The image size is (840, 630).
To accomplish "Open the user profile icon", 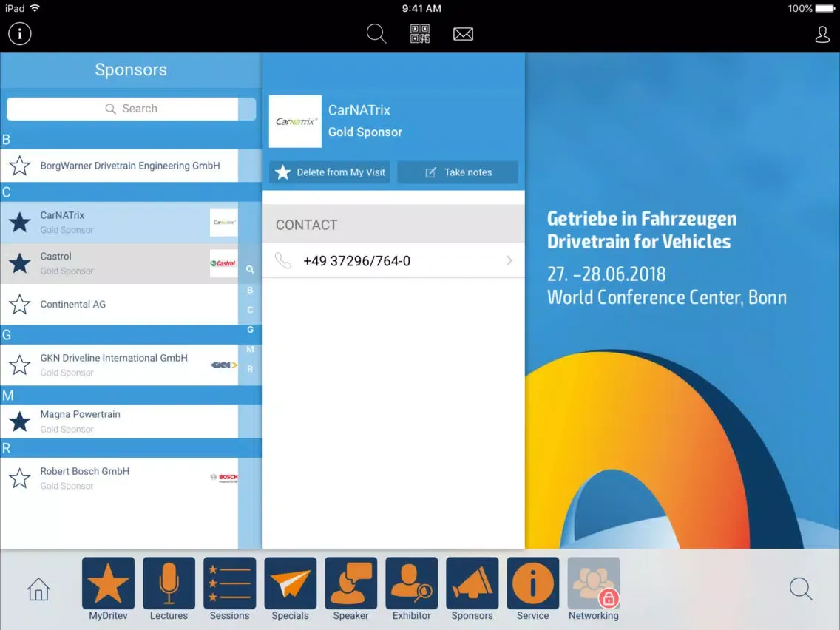I will pos(822,34).
